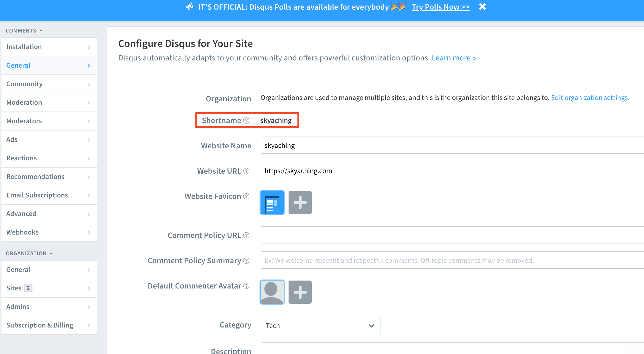Open Edit organization settings link

(x=590, y=98)
